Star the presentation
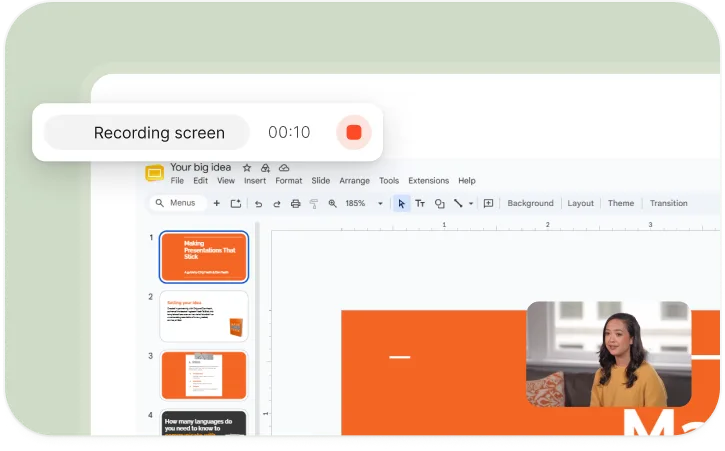 pyautogui.click(x=247, y=167)
